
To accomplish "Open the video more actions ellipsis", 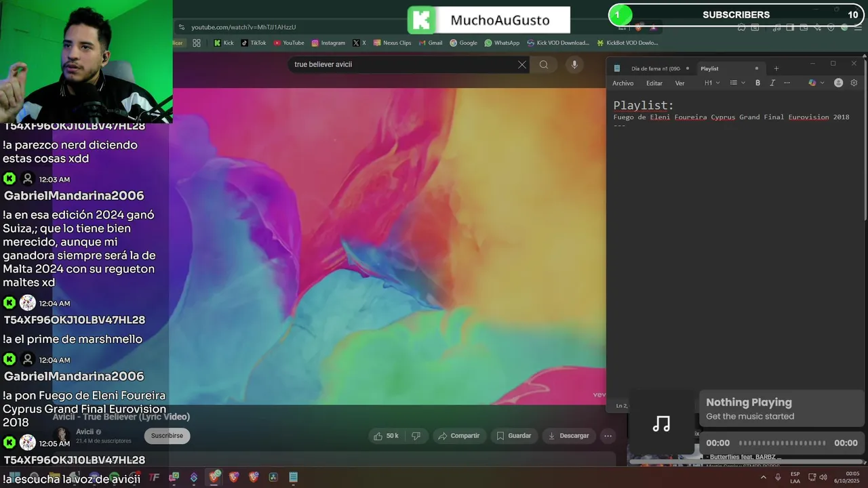I will [608, 436].
